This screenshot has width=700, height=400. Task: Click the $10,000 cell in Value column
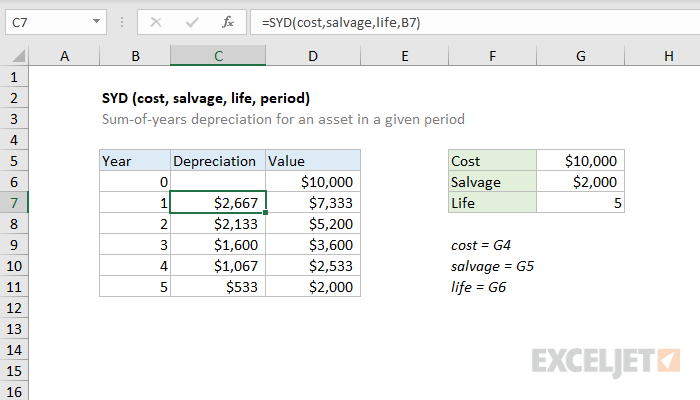313,182
